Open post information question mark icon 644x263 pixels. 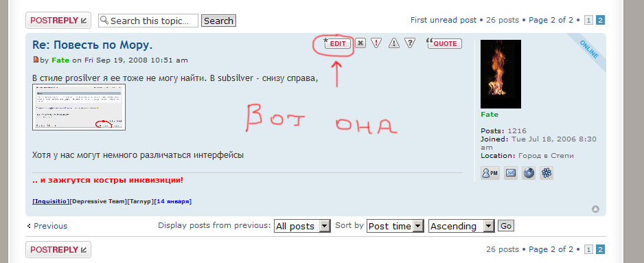click(409, 43)
